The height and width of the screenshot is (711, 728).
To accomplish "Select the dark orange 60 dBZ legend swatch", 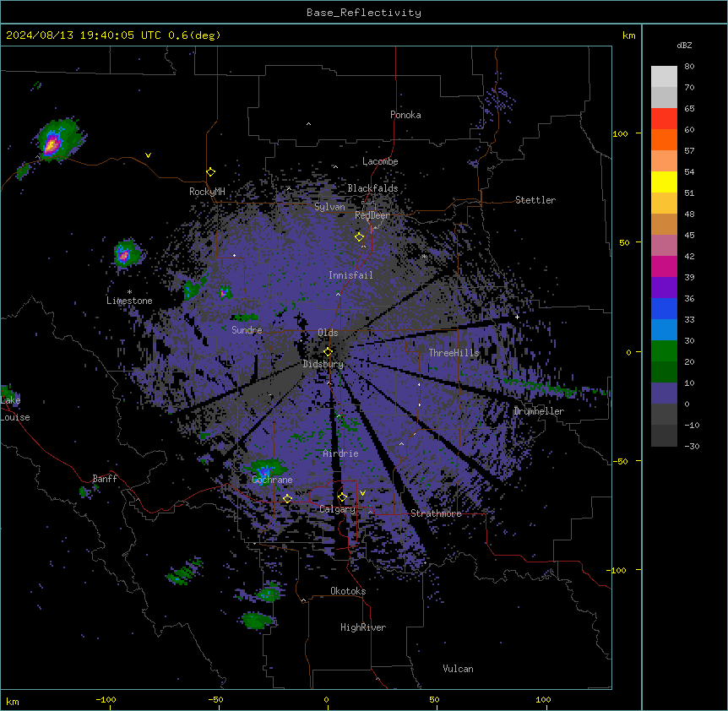I will 664,139.
